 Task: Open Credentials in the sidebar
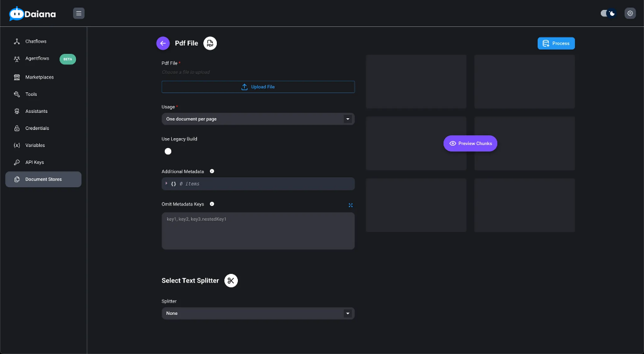pyautogui.click(x=37, y=128)
